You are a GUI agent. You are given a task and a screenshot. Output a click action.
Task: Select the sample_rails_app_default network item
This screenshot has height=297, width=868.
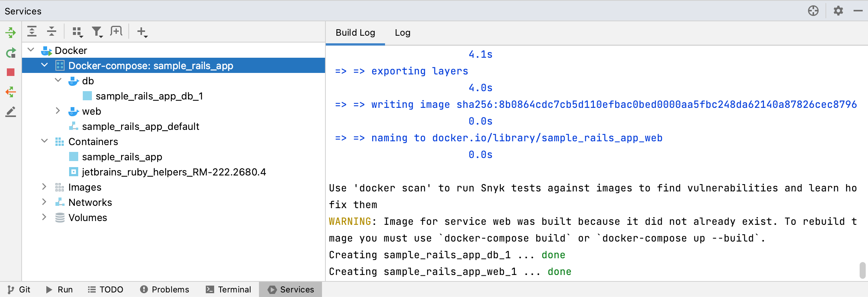click(x=140, y=126)
